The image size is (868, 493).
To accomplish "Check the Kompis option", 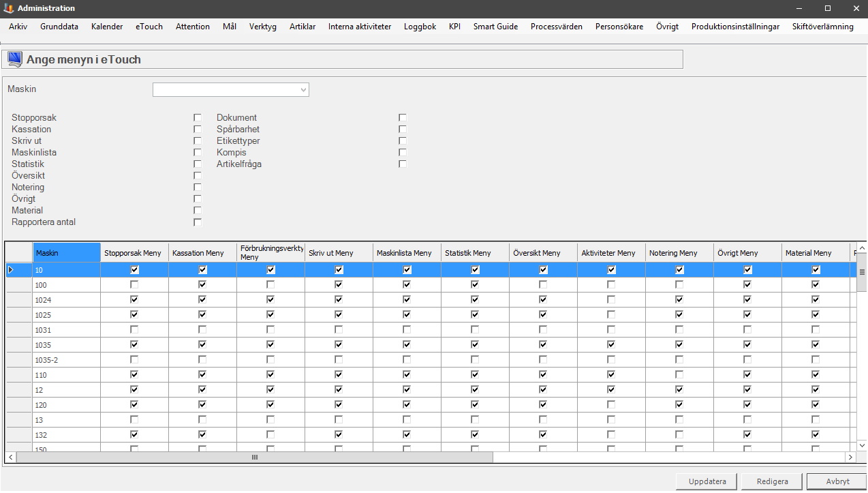I will pyautogui.click(x=403, y=153).
